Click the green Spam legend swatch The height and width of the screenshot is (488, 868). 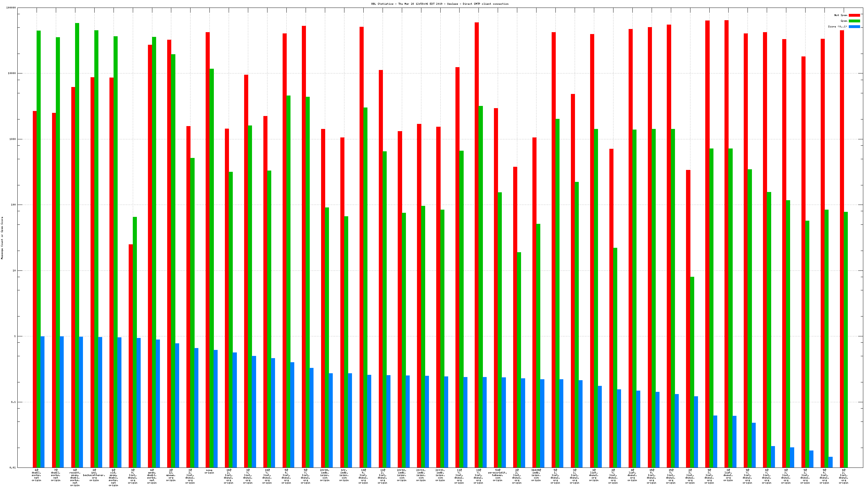(x=854, y=21)
